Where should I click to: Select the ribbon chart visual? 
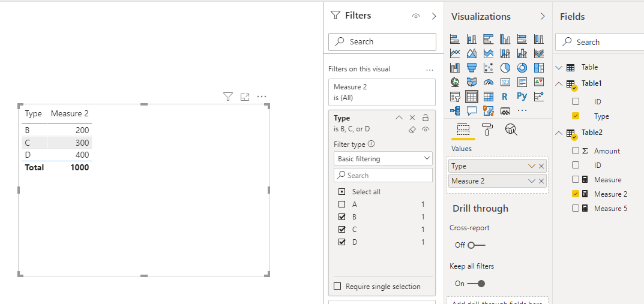539,53
